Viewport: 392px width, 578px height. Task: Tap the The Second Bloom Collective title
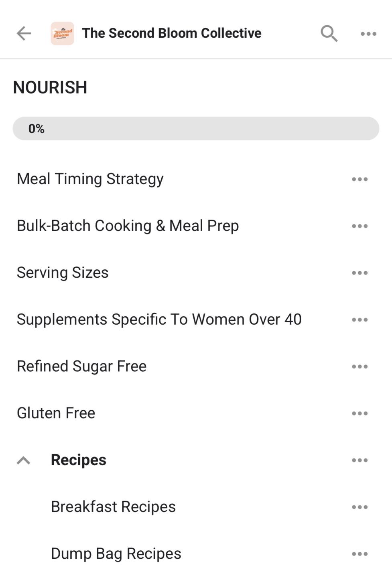coord(172,33)
